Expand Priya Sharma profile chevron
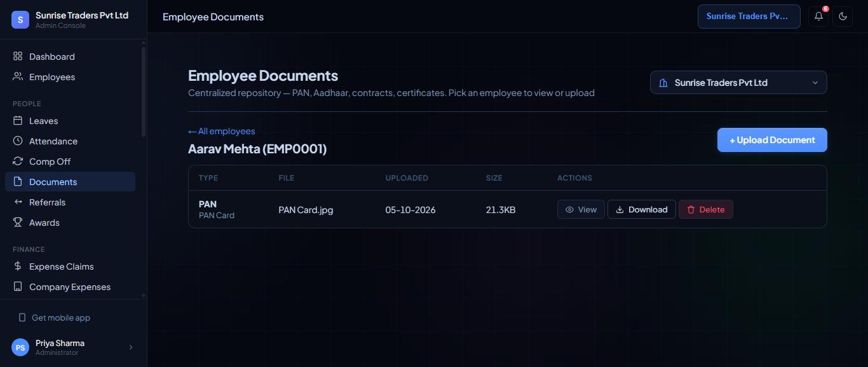868x367 pixels. point(131,347)
